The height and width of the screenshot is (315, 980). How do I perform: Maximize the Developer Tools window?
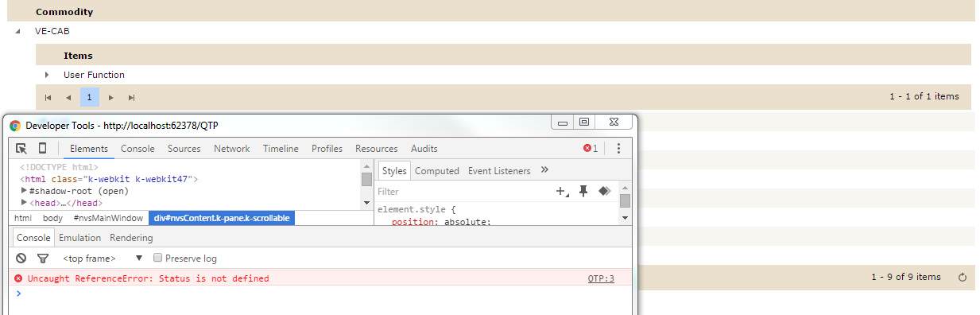click(584, 122)
